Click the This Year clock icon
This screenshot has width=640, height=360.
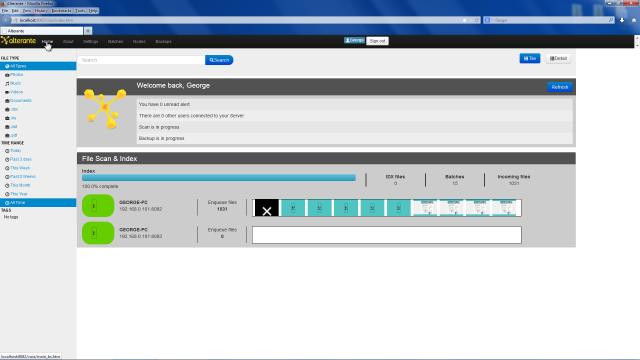[x=7, y=194]
